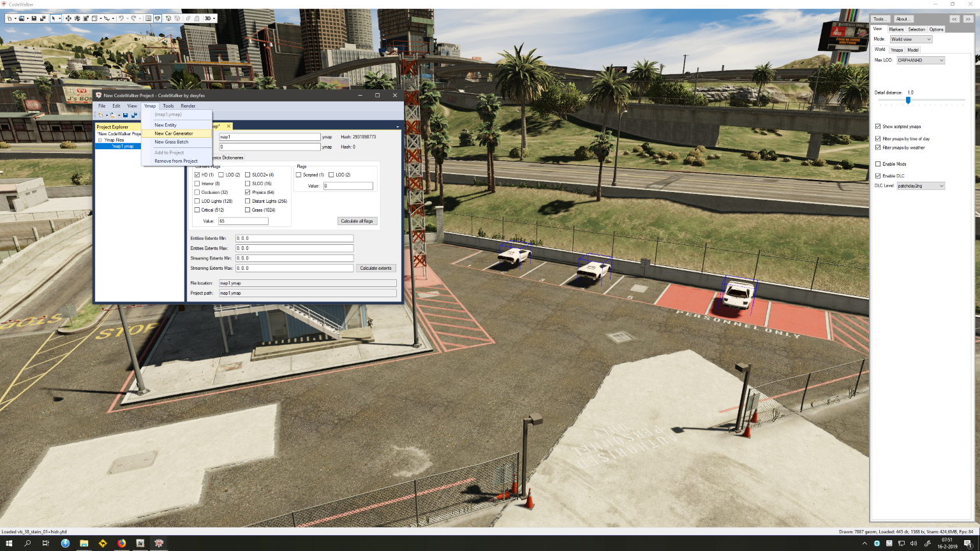
Task: Click Save All icon in project window toolbar
Action: click(x=134, y=115)
